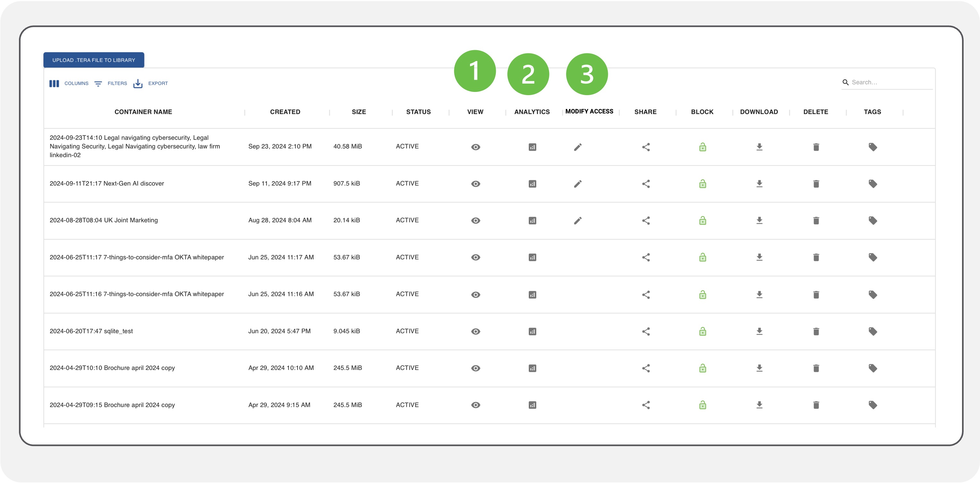Screen dimensions: 980x483
Task: View the Legal navigating cybersecurity container
Action: pos(476,147)
